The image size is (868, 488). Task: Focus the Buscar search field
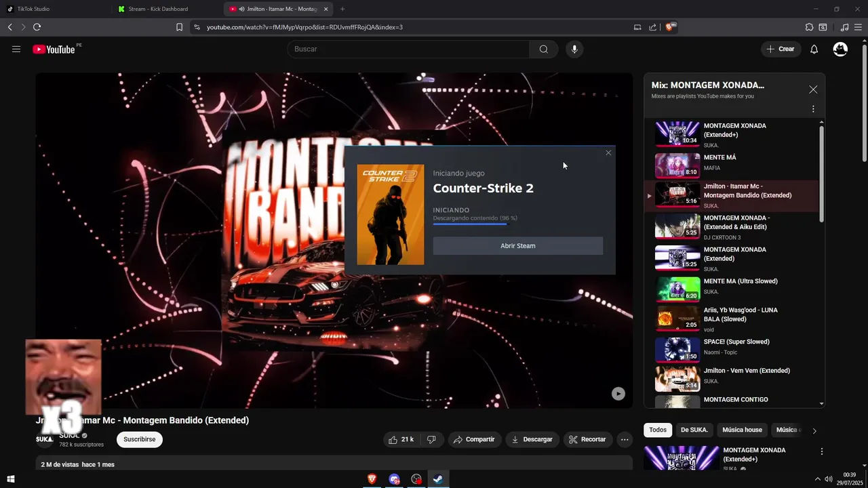tap(408, 49)
